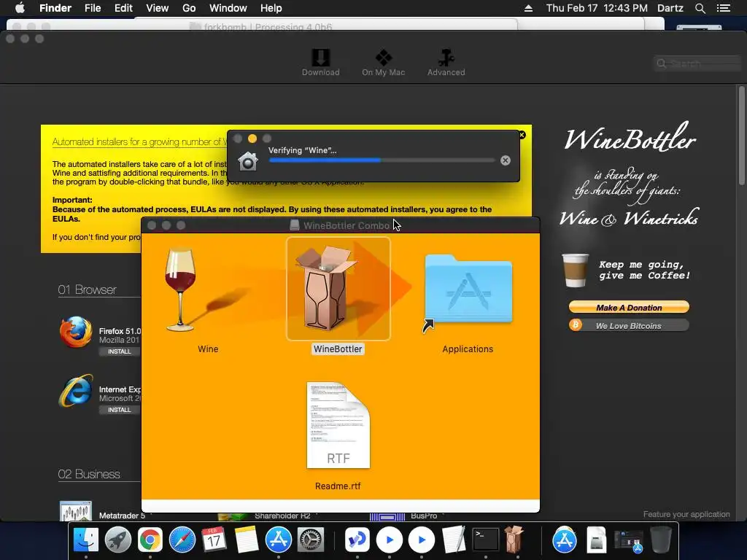Open the Help menu

point(271,8)
